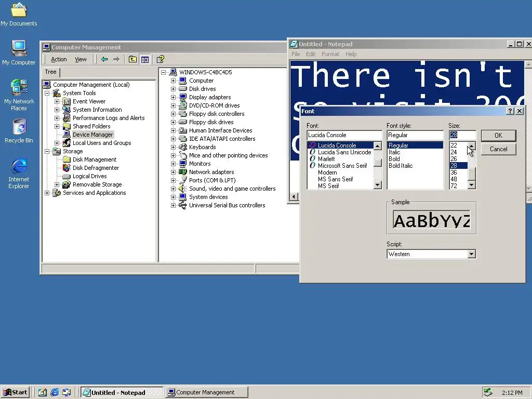The image size is (532, 399).
Task: Click the Forward arrow in Computer Management toolbar
Action: pyautogui.click(x=116, y=59)
